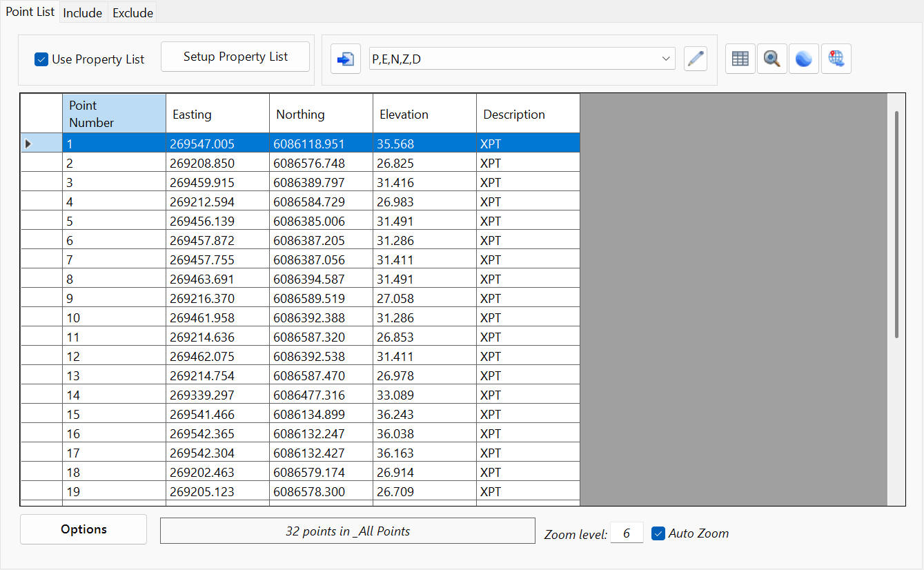Click the import points arrow icon

coord(345,59)
